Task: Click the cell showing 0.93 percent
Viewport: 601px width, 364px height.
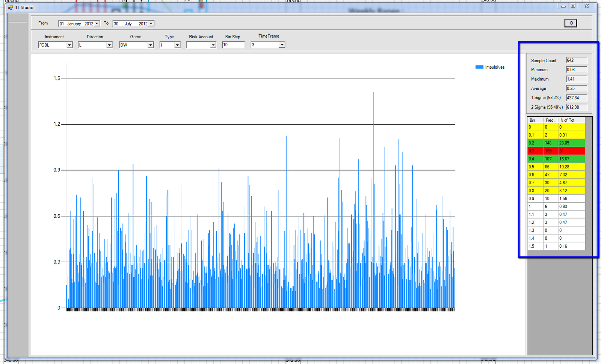Action: (x=572, y=206)
